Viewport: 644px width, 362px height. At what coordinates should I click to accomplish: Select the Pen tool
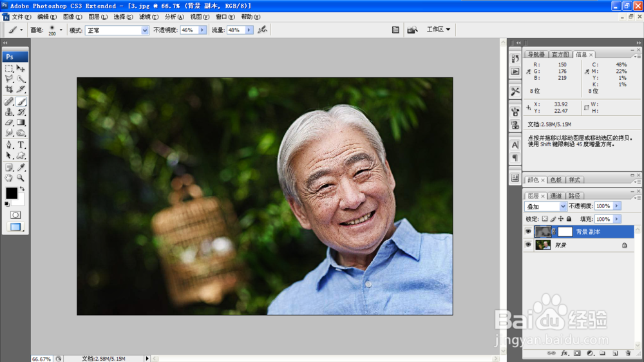coord(9,145)
